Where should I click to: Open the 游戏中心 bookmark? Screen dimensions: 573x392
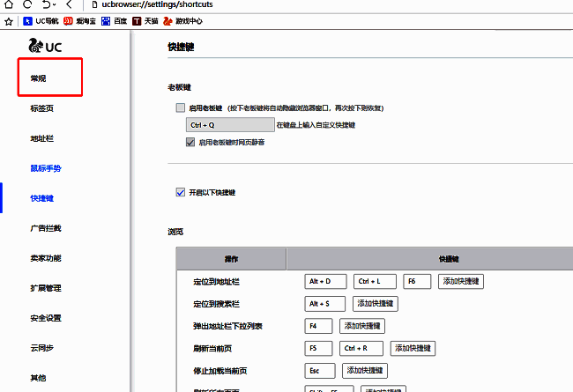click(x=182, y=21)
